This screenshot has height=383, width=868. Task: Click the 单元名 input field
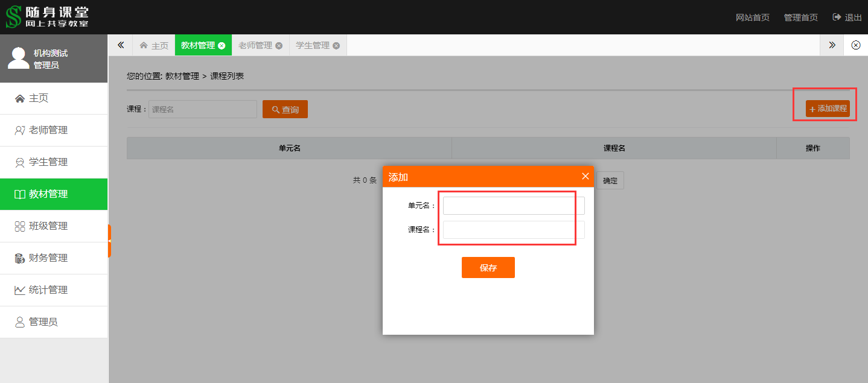pyautogui.click(x=513, y=206)
